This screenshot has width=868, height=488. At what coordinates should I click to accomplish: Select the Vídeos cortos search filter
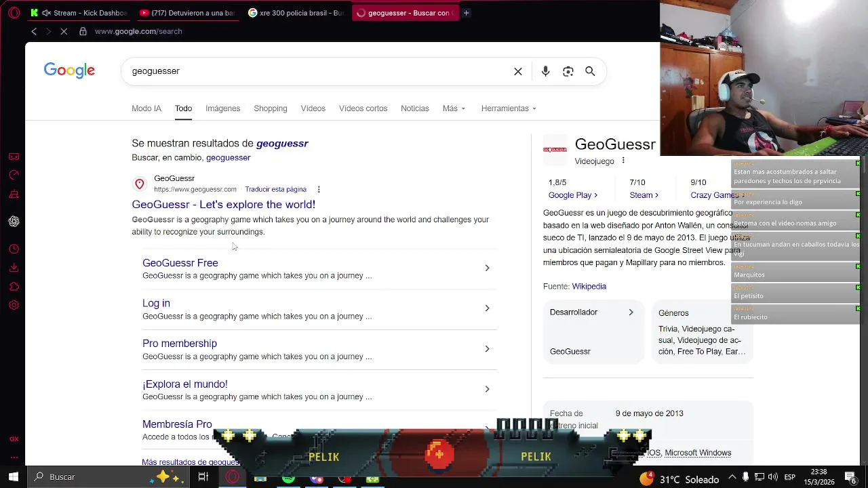pyautogui.click(x=363, y=108)
